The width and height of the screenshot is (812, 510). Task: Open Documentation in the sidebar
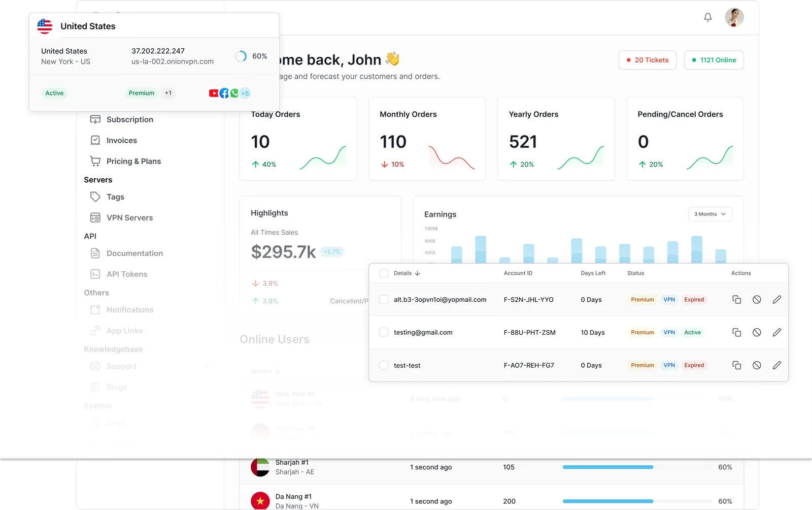(134, 253)
